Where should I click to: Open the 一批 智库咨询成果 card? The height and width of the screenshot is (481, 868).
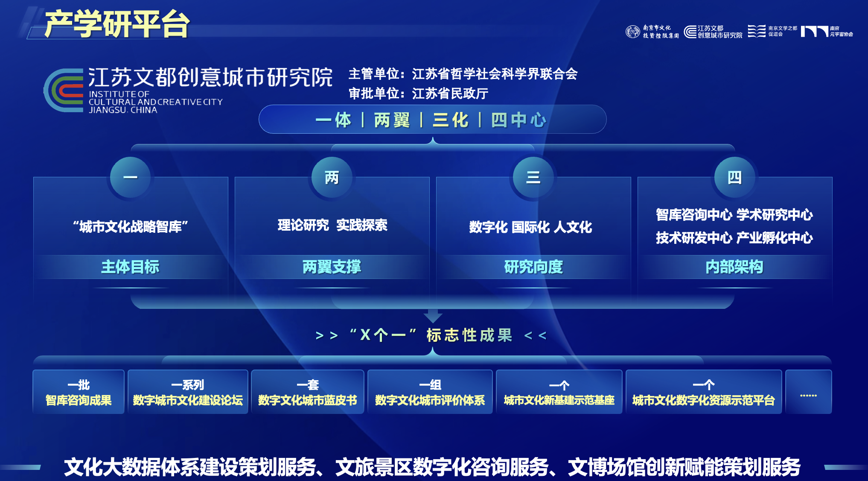click(x=79, y=392)
